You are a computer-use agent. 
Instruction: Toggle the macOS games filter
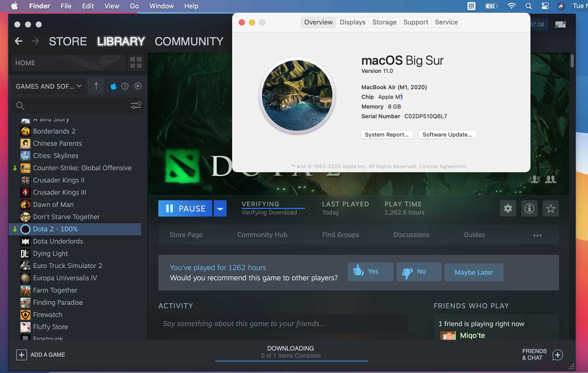[x=114, y=86]
